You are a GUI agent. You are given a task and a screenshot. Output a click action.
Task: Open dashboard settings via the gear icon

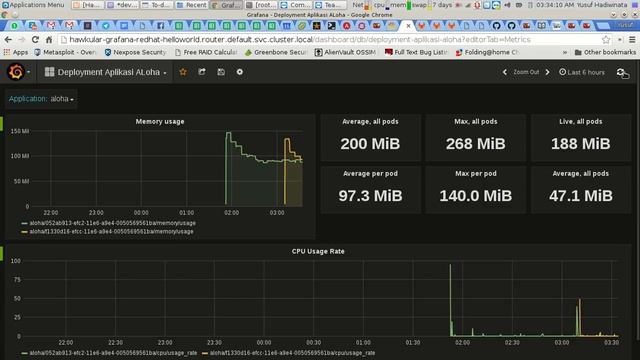[240, 72]
